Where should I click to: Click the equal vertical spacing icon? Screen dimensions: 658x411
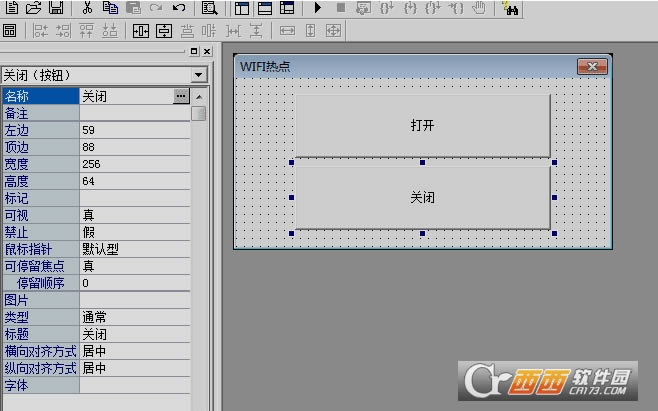(256, 31)
